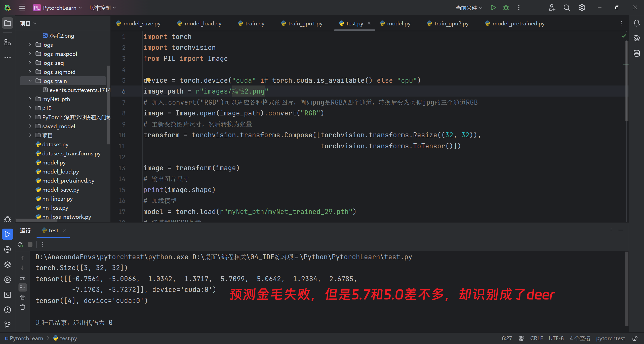Screen dimensions: 644x344
Task: Open Search Everywhere with the magnifier icon
Action: click(567, 8)
